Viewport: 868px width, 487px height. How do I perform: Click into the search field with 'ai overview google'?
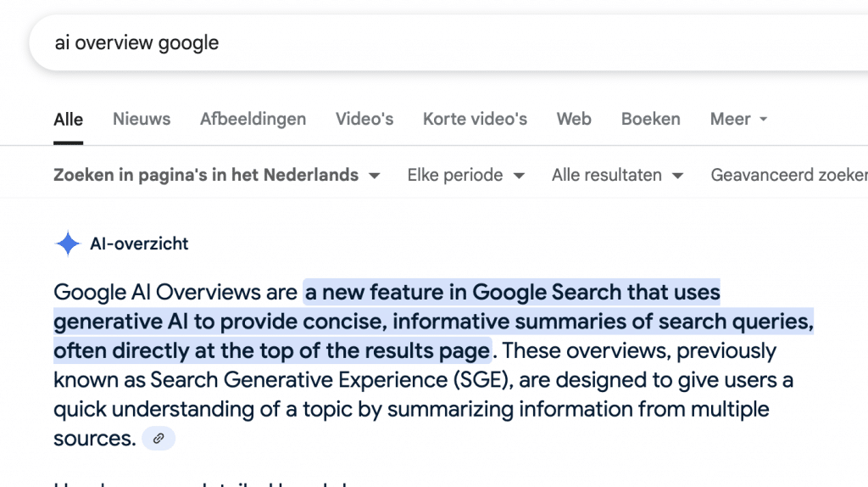448,42
